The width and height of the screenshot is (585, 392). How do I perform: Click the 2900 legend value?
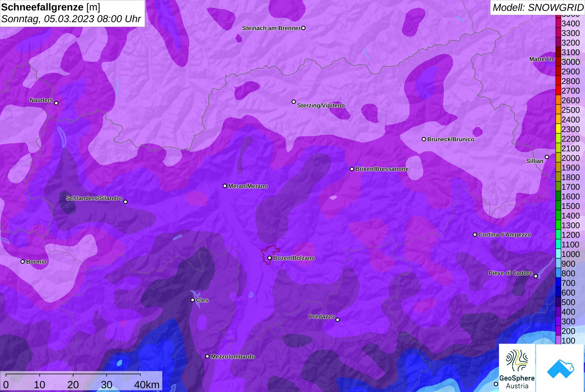[x=570, y=71]
